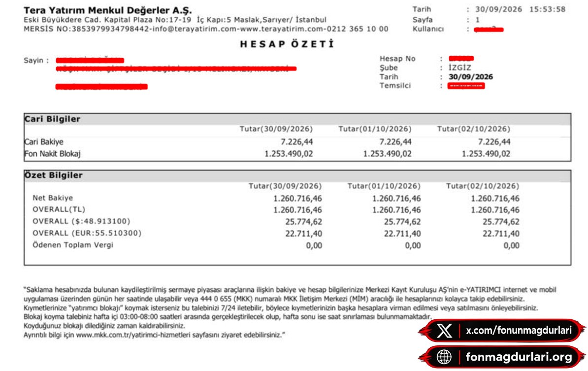This screenshot has width=588, height=371.
Task: Click the MERSİS NO contact line
Action: [206, 29]
